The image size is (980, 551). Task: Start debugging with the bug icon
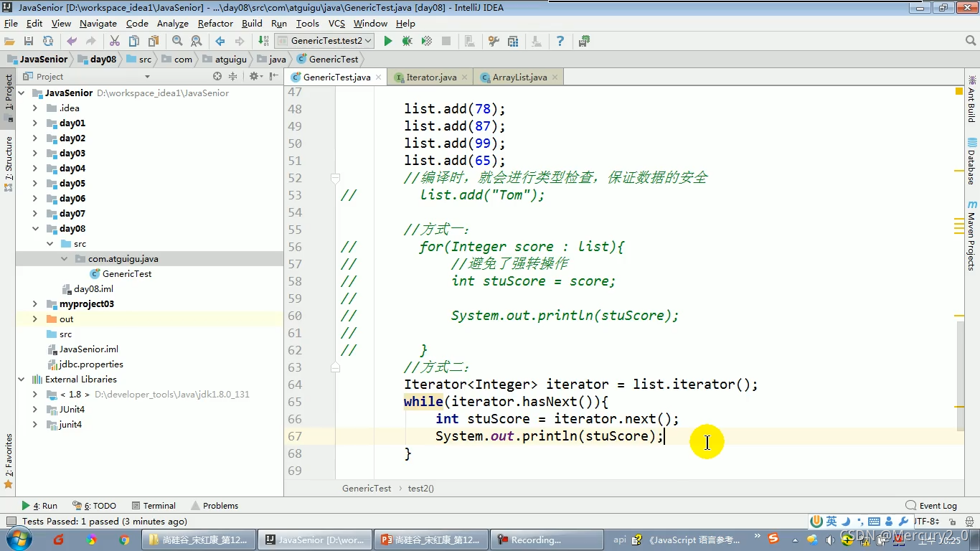(407, 41)
